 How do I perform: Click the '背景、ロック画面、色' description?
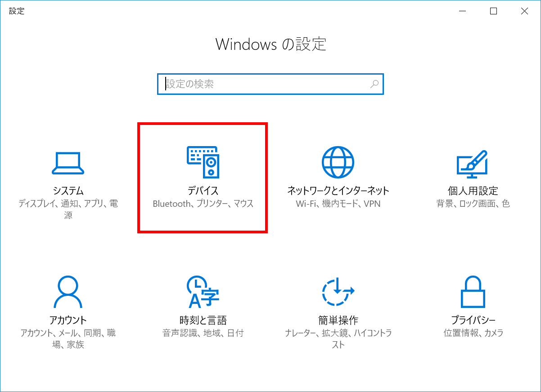point(473,204)
